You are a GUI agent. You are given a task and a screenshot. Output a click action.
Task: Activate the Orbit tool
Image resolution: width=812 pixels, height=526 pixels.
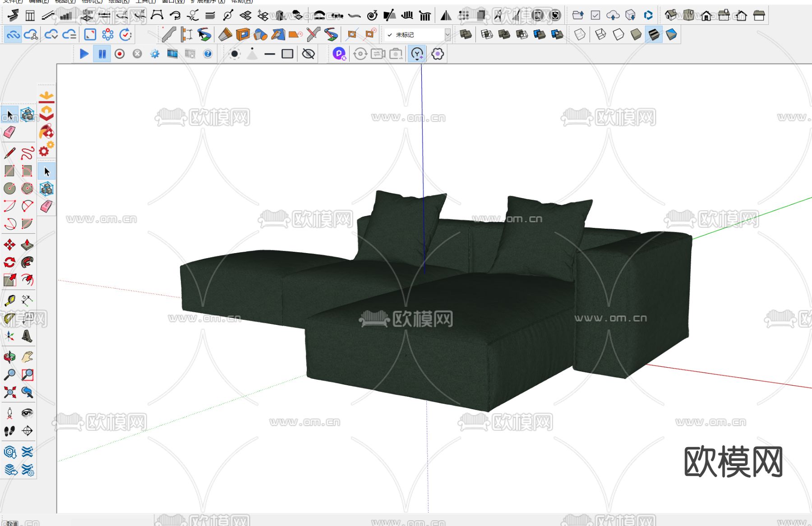click(x=9, y=357)
